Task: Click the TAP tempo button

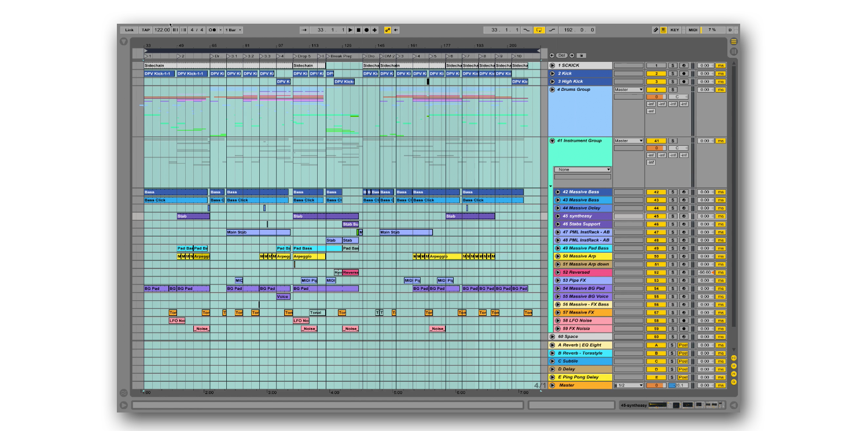Action: coord(146,30)
